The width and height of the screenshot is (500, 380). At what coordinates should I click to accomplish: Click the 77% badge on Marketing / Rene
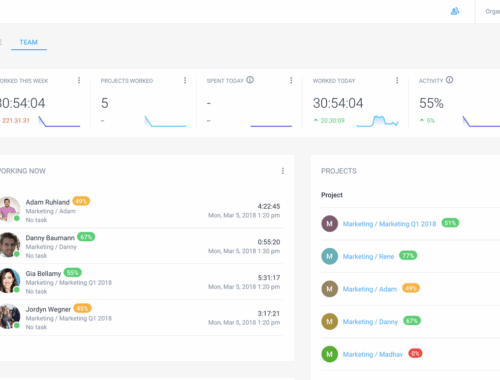(408, 256)
